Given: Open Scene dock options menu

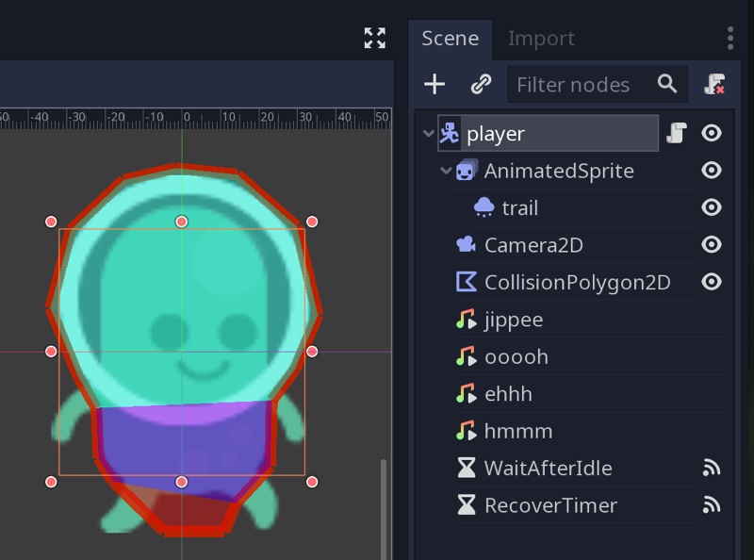Looking at the screenshot, I should [729, 38].
